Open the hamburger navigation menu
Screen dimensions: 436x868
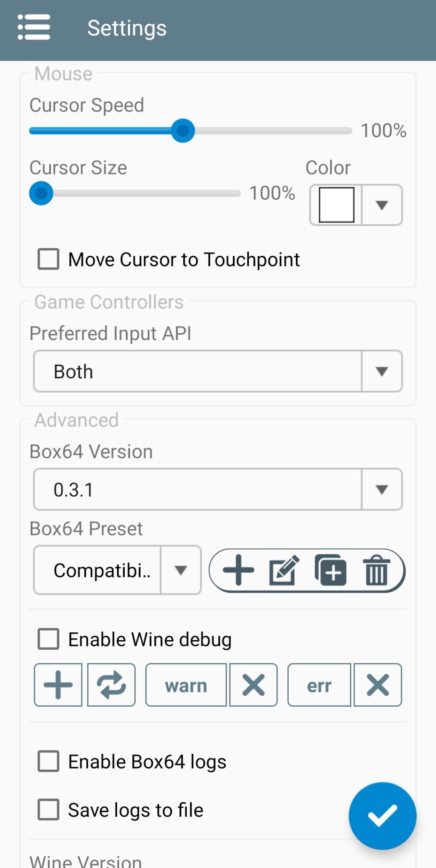coord(34,27)
